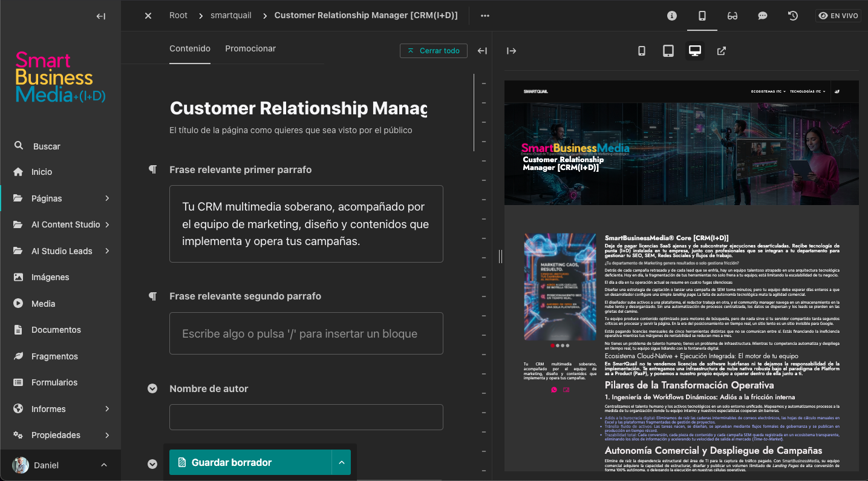Go to the Root breadcrumb
Image resolution: width=868 pixels, height=481 pixels.
point(178,15)
